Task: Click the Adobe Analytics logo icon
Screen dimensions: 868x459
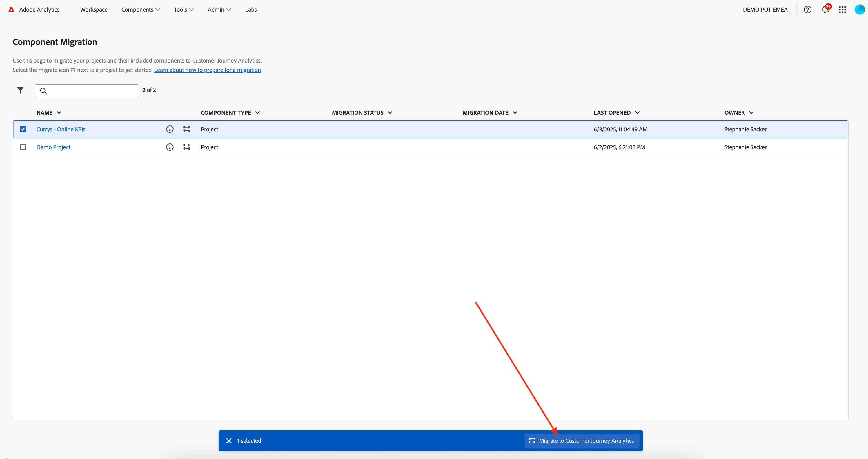Action: 11,10
